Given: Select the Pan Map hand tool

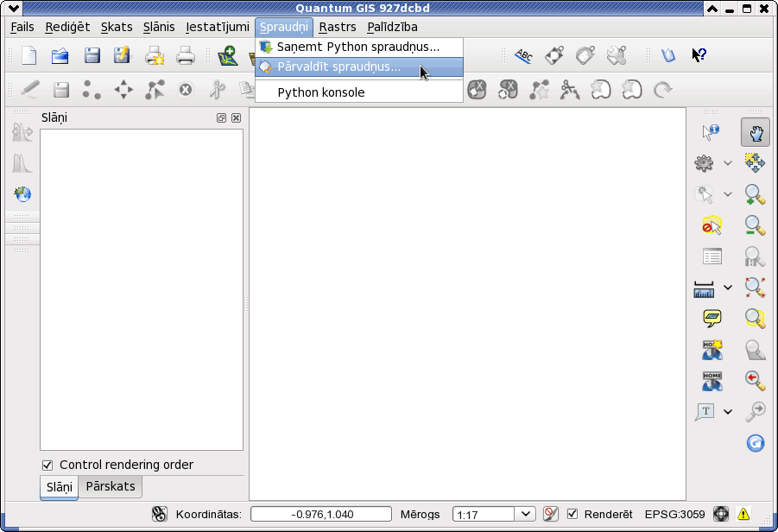Looking at the screenshot, I should click(x=756, y=132).
